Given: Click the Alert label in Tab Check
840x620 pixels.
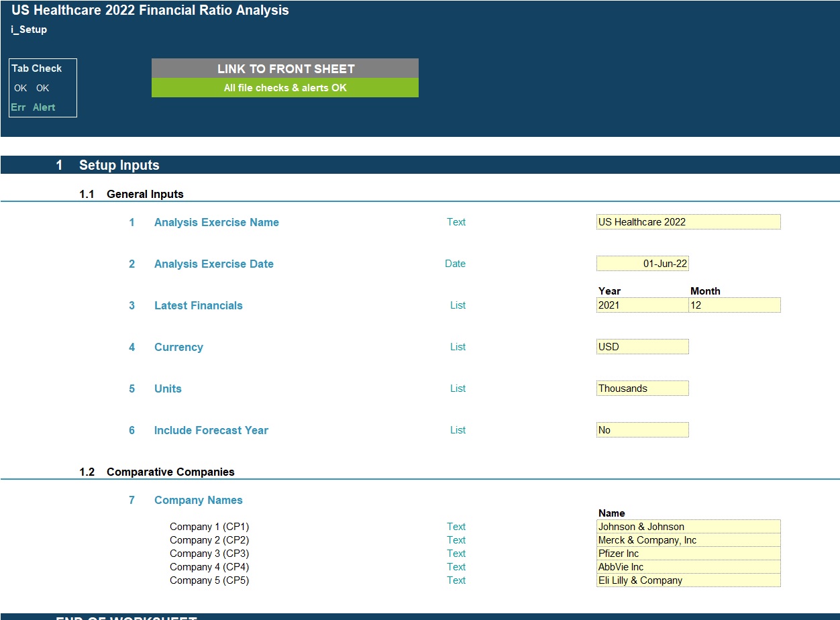Looking at the screenshot, I should pyautogui.click(x=44, y=107).
